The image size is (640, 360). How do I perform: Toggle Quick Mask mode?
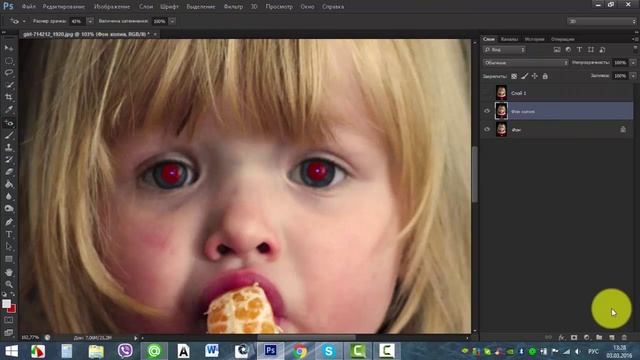9,320
